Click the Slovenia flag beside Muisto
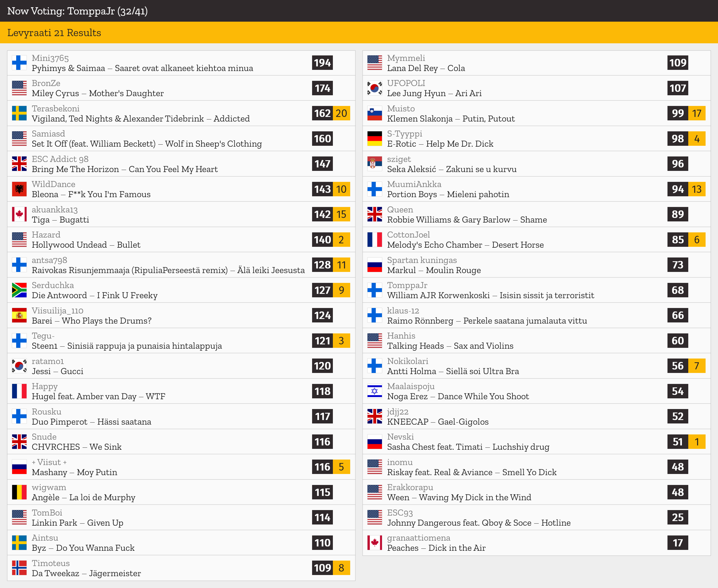718x588 pixels. (374, 113)
